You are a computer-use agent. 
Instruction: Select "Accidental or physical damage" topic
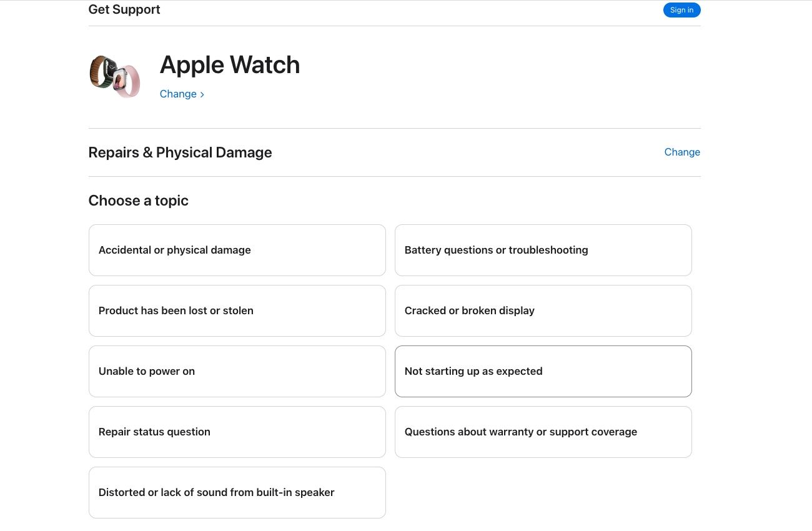pos(237,250)
